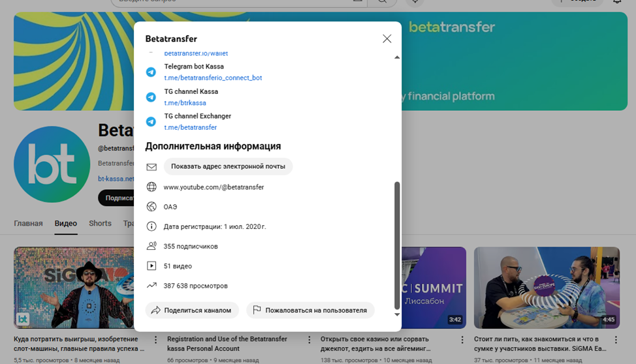Open the 4:45 SiGMA East Europe video thumbnail
This screenshot has width=636, height=364.
(547, 288)
